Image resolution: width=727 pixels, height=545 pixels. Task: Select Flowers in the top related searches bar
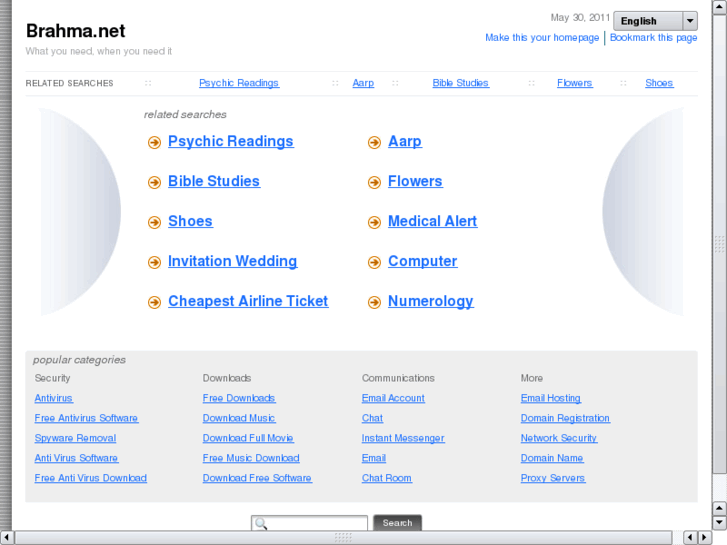click(574, 83)
